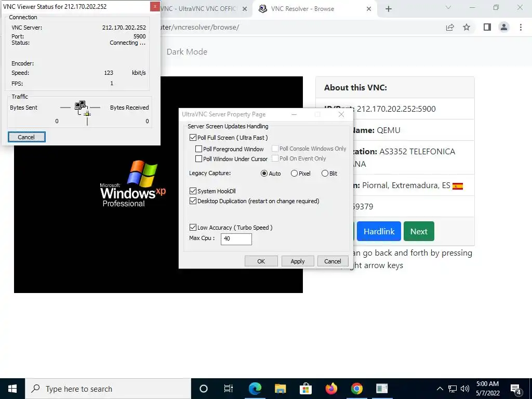532x399 pixels.
Task: Cancel the VNC Viewer connection
Action: click(x=26, y=137)
